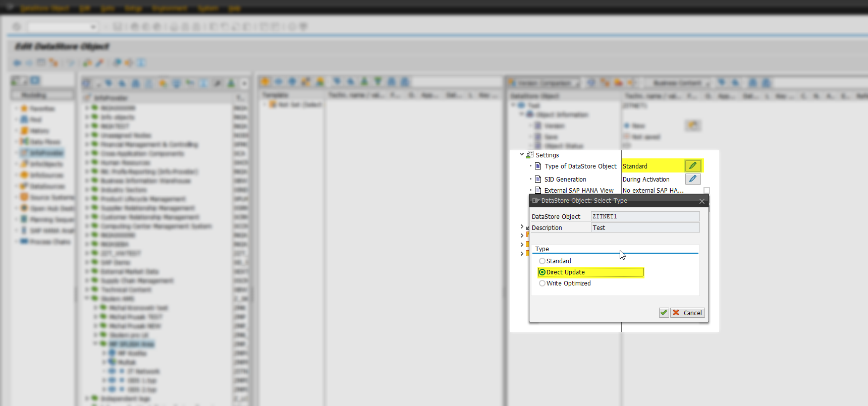
Task: Edit the Type of DataStore Object setting
Action: click(x=693, y=166)
